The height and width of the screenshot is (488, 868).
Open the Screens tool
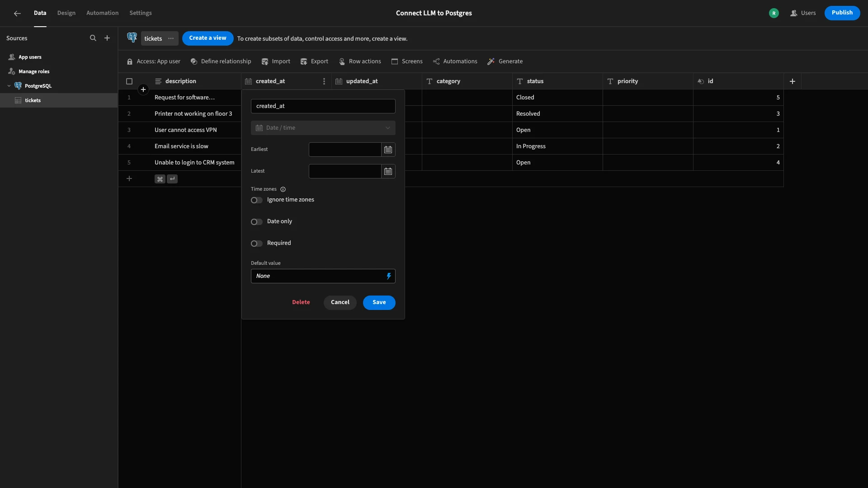[x=407, y=61]
